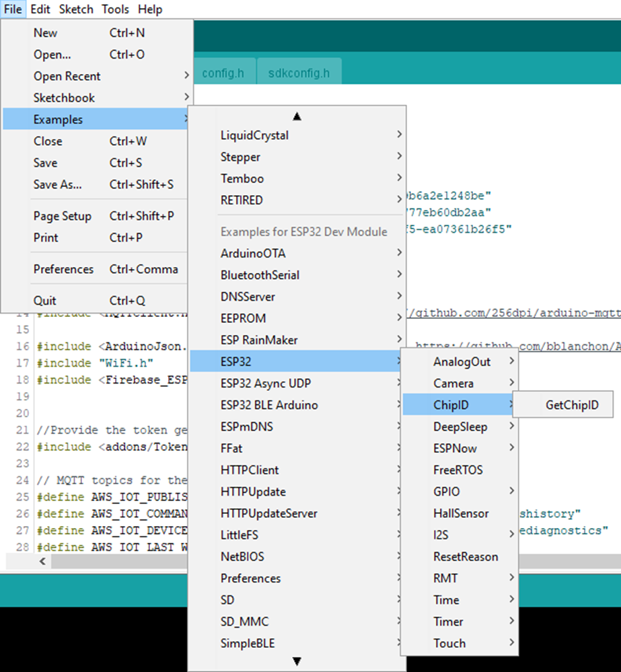Expand Open Recent submenu
Viewport: 621px width, 672px height.
pyautogui.click(x=96, y=76)
